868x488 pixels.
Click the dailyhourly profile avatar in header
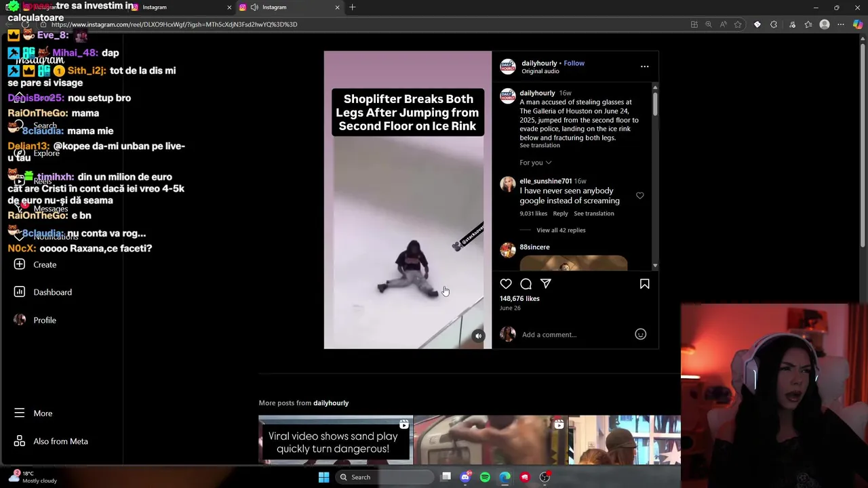click(508, 66)
